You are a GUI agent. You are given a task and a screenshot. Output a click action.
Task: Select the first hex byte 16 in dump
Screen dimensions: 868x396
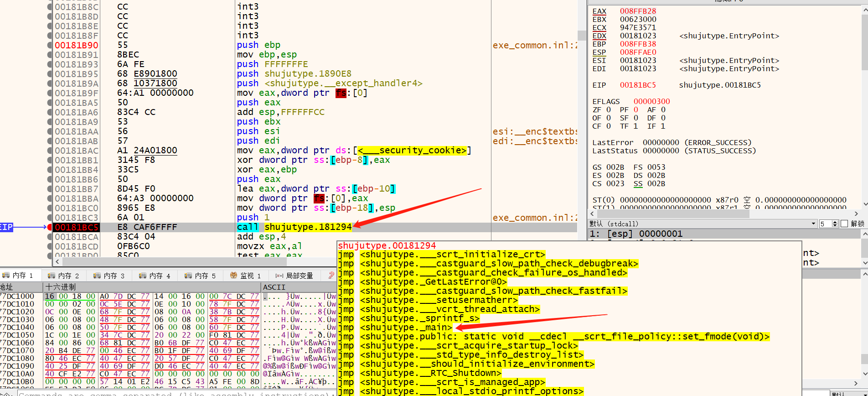point(49,296)
